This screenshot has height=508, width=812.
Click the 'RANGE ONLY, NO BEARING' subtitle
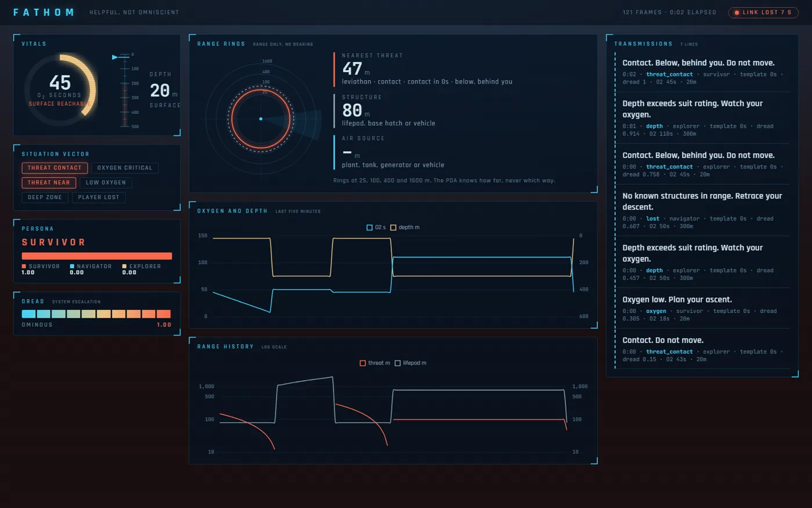[x=282, y=44]
